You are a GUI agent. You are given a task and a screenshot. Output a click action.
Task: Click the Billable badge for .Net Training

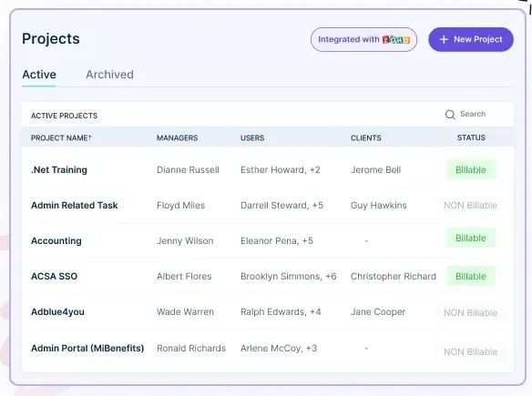pyautogui.click(x=471, y=170)
